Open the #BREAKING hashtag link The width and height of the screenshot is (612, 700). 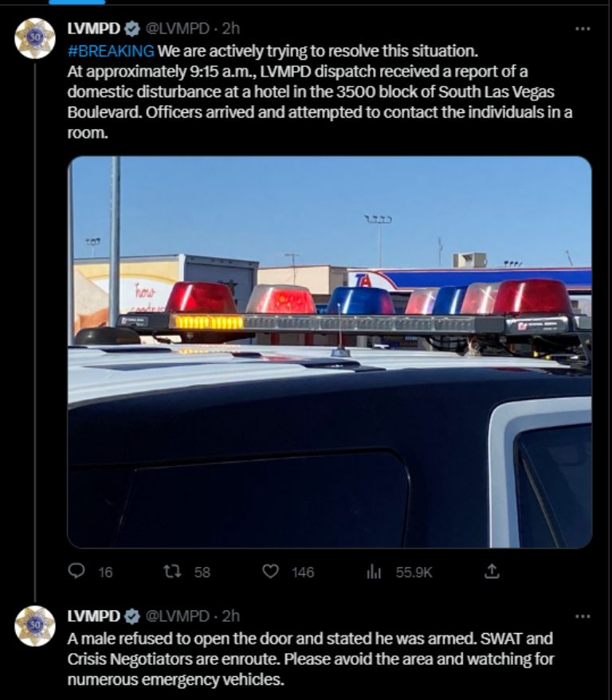coord(111,51)
